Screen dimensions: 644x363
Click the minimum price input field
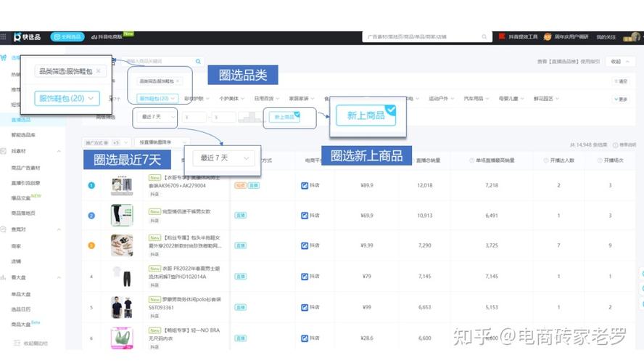[x=194, y=117]
